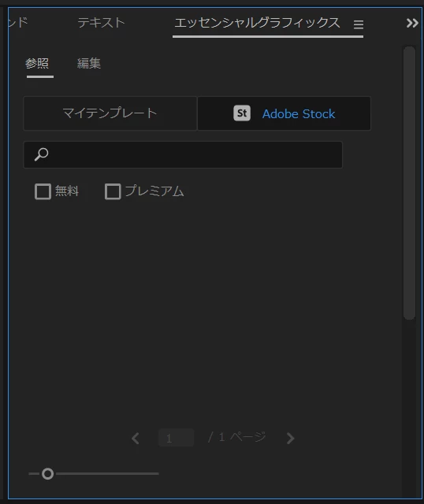Open the マイテンプレート section
Screen dimensions: 424x504
110,113
